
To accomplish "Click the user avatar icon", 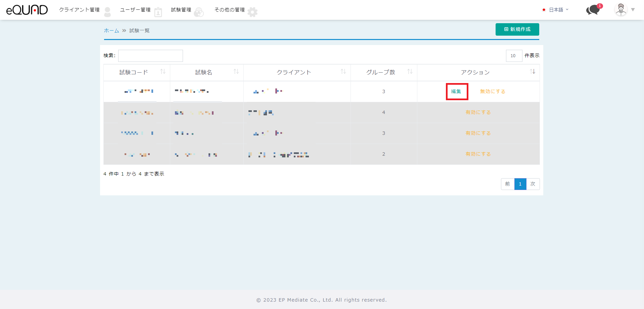I will coord(621,9).
